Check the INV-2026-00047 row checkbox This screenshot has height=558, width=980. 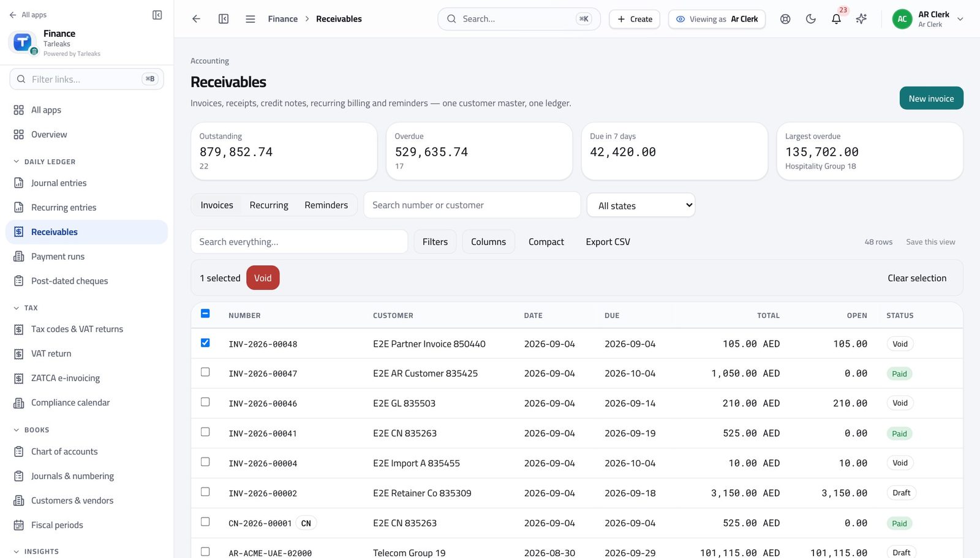[205, 372]
